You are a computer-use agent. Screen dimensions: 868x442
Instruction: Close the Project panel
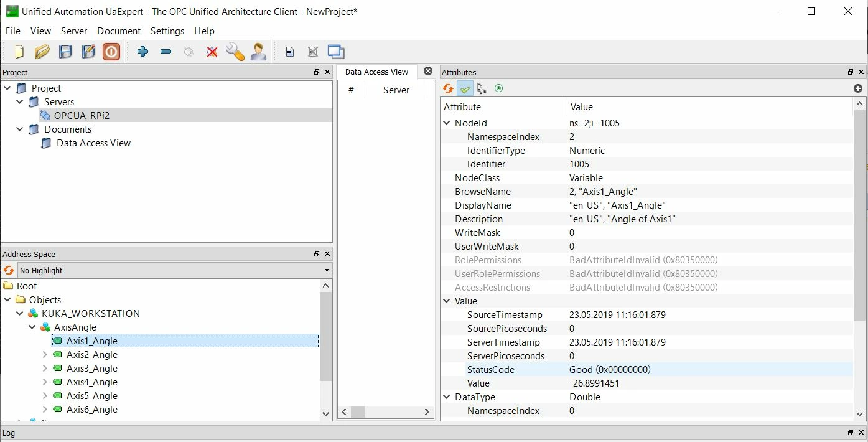point(327,72)
